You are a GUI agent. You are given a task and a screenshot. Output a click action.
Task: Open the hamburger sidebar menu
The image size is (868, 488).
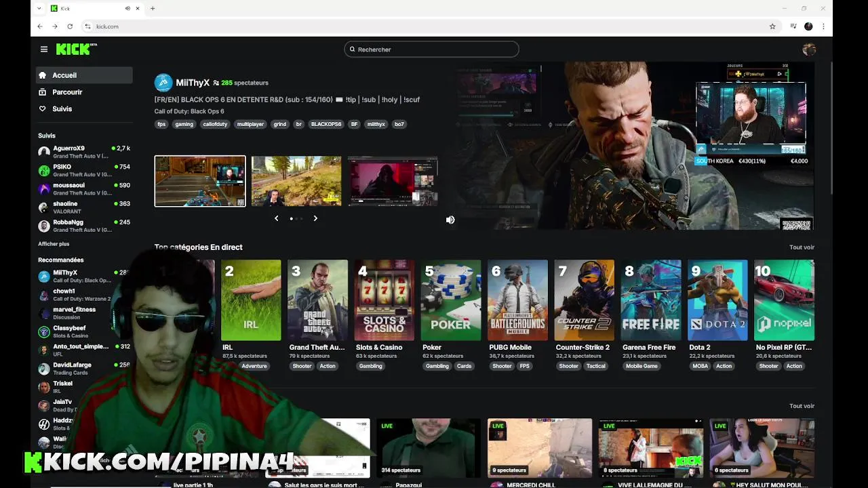click(44, 49)
